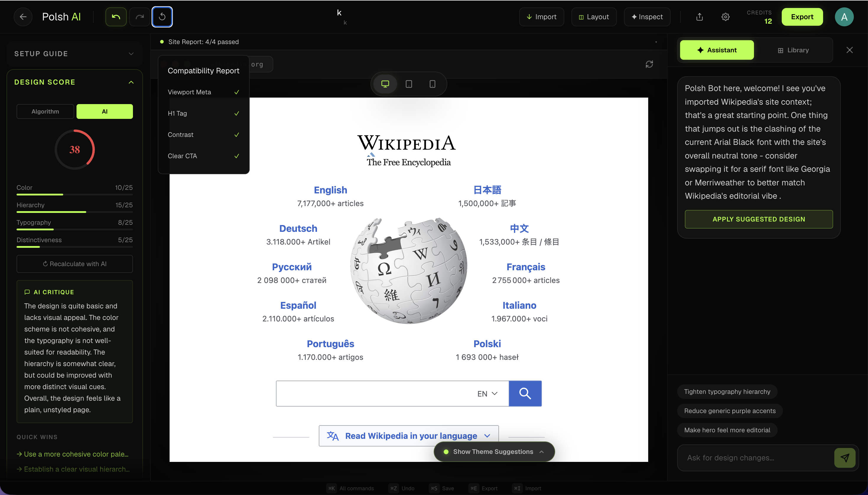Switch to tablet preview mode
868x495 pixels.
409,84
